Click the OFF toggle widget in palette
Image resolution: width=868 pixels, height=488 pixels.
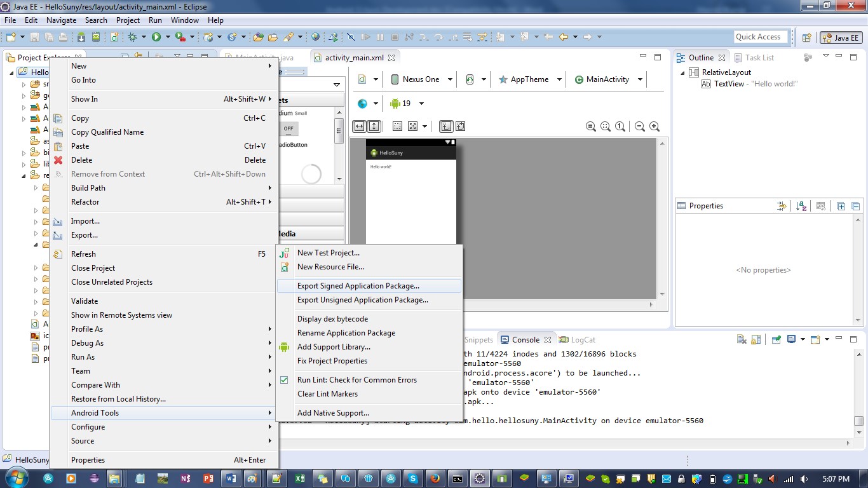(x=288, y=128)
